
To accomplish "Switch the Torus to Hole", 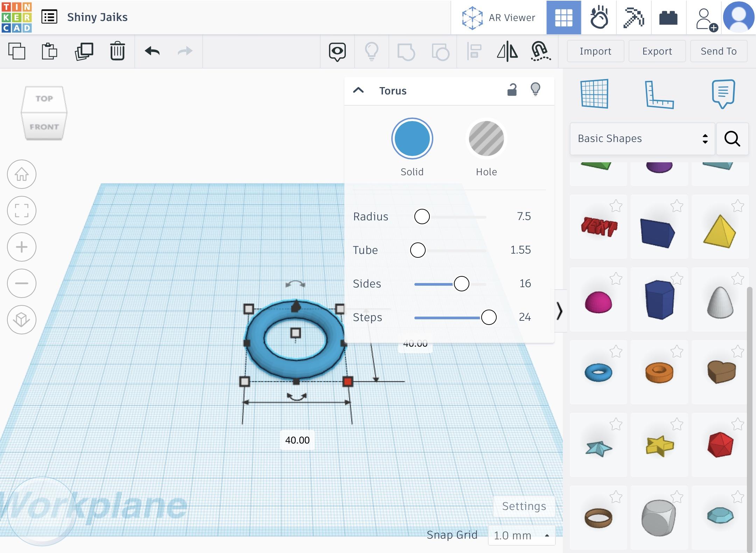I will [486, 139].
